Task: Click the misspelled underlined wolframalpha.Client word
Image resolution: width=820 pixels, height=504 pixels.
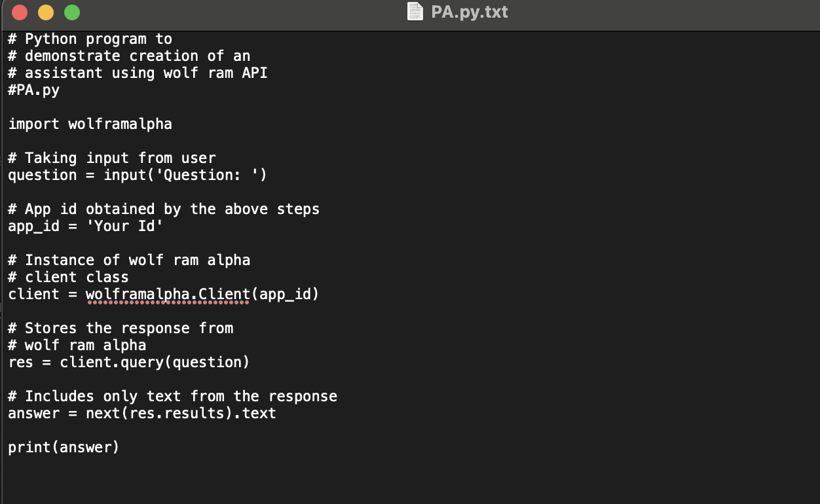Action: [x=168, y=295]
